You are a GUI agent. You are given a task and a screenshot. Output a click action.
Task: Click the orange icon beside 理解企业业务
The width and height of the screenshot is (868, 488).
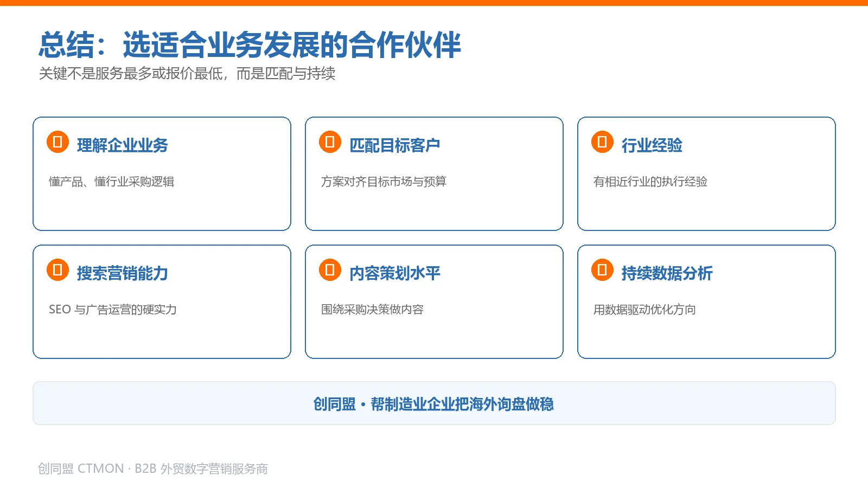(58, 142)
